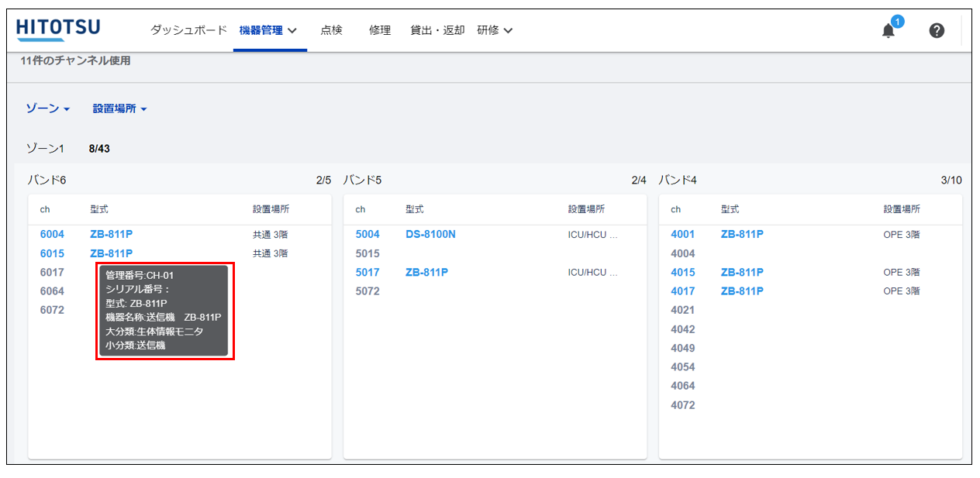
Task: Open the notifications bell icon
Action: click(889, 31)
